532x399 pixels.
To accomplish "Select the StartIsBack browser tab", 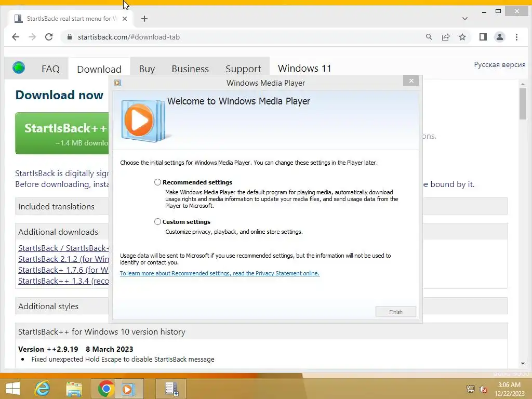I will [71, 19].
